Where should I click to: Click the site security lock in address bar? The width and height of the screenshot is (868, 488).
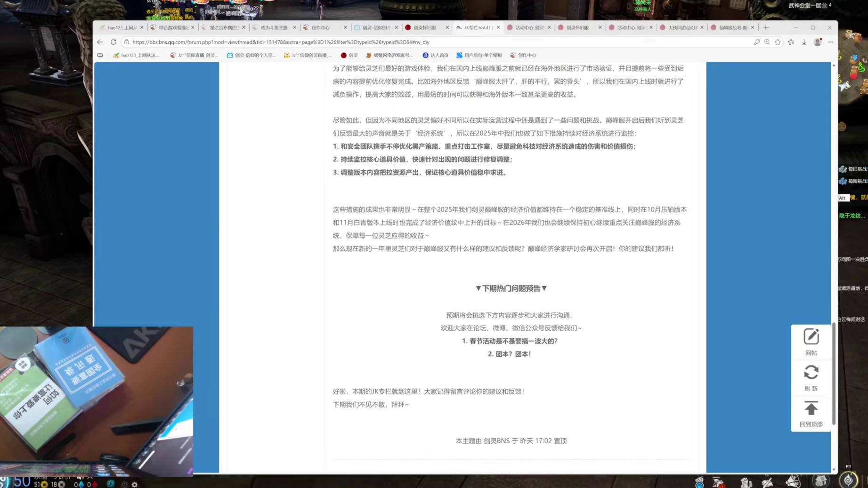tap(127, 42)
